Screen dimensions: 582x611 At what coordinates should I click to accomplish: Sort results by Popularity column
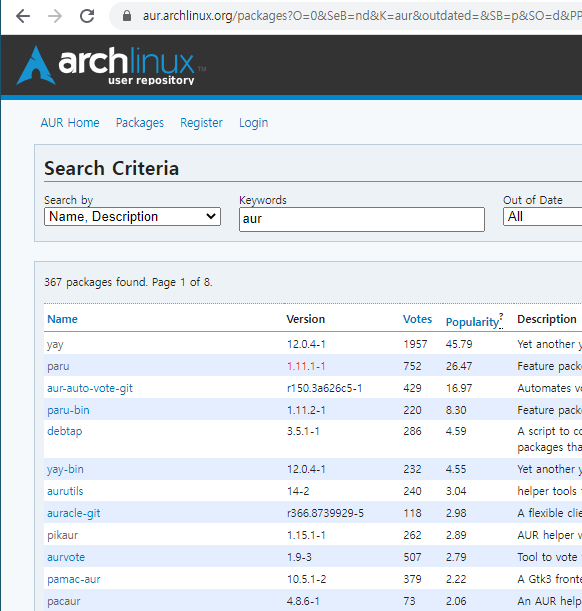click(x=472, y=322)
